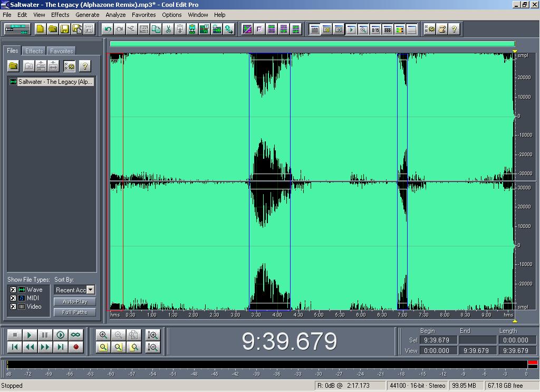540x392 pixels.
Task: Click the Play Looped infinity button
Action: click(75, 335)
